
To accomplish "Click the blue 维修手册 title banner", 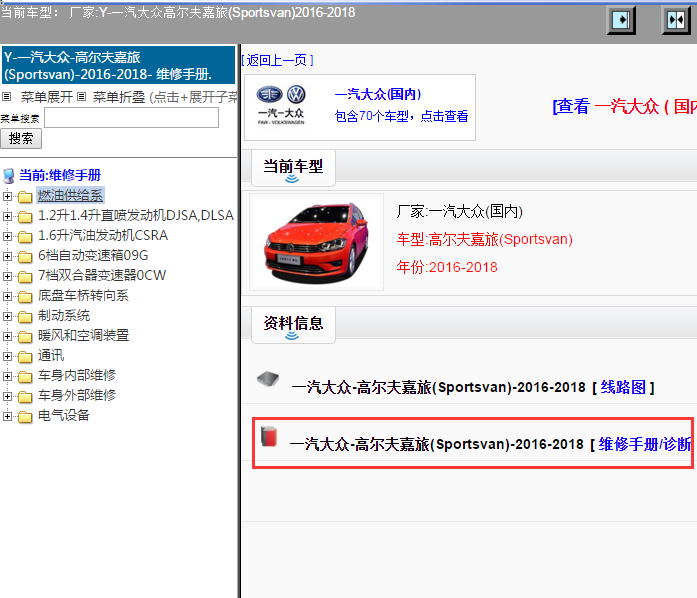I will [118, 65].
